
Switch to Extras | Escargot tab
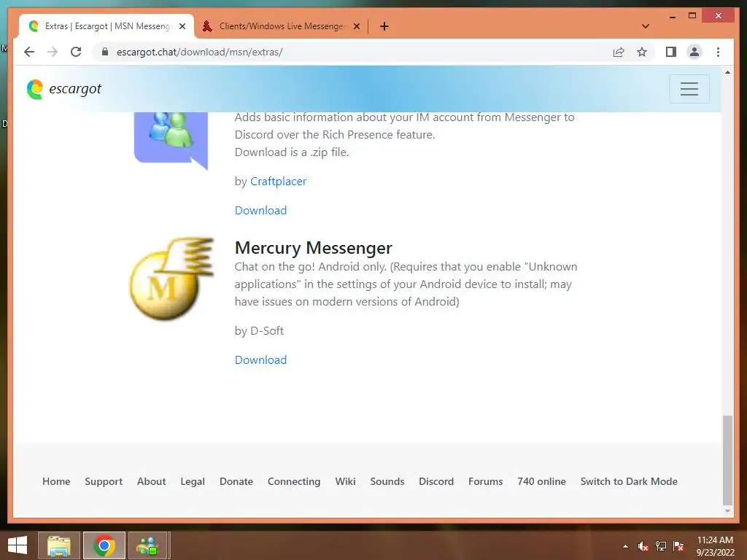click(x=107, y=26)
